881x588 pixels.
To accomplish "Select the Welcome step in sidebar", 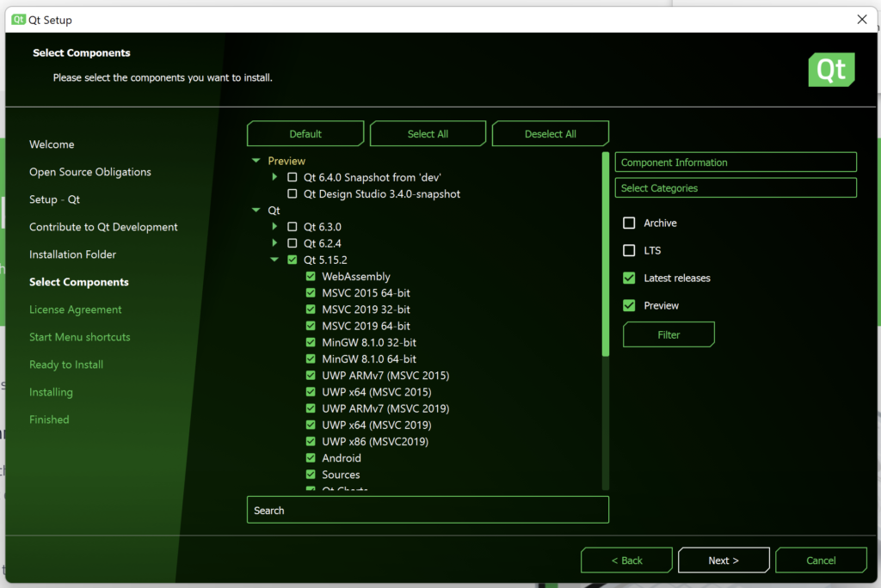I will [x=52, y=144].
